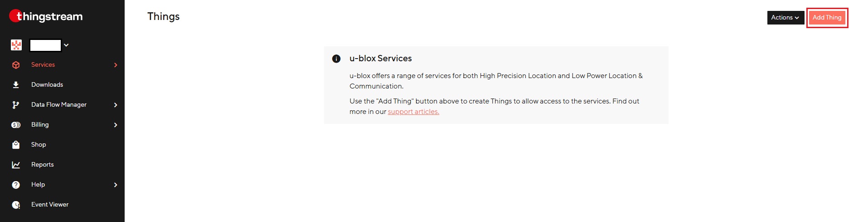Image resolution: width=868 pixels, height=222 pixels.
Task: Click the thingstream logo
Action: click(x=46, y=17)
